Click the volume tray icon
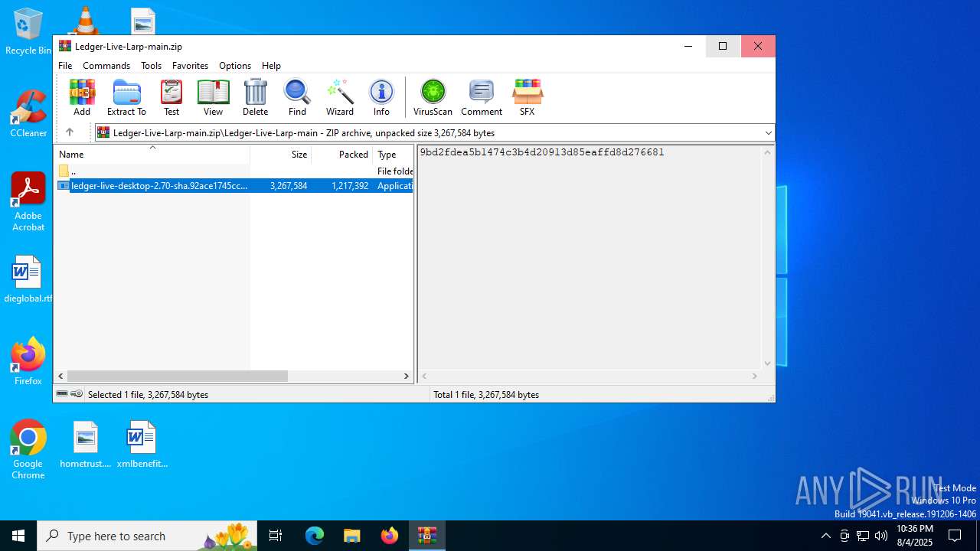The image size is (980, 551). (x=881, y=536)
